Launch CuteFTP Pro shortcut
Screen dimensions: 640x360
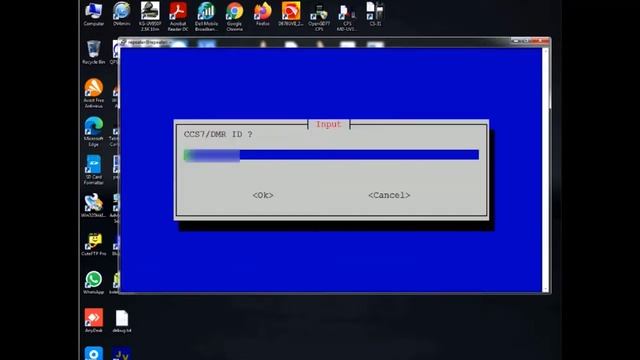pyautogui.click(x=93, y=244)
